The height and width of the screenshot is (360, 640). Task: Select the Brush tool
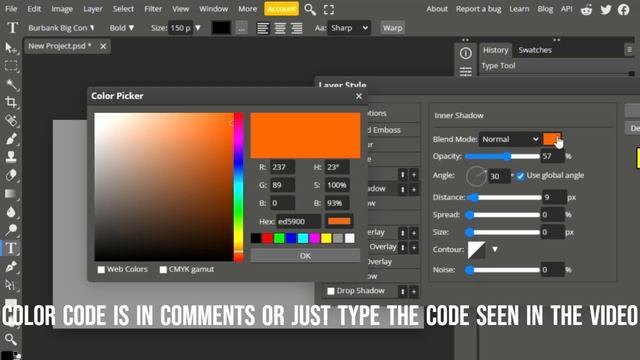click(11, 139)
